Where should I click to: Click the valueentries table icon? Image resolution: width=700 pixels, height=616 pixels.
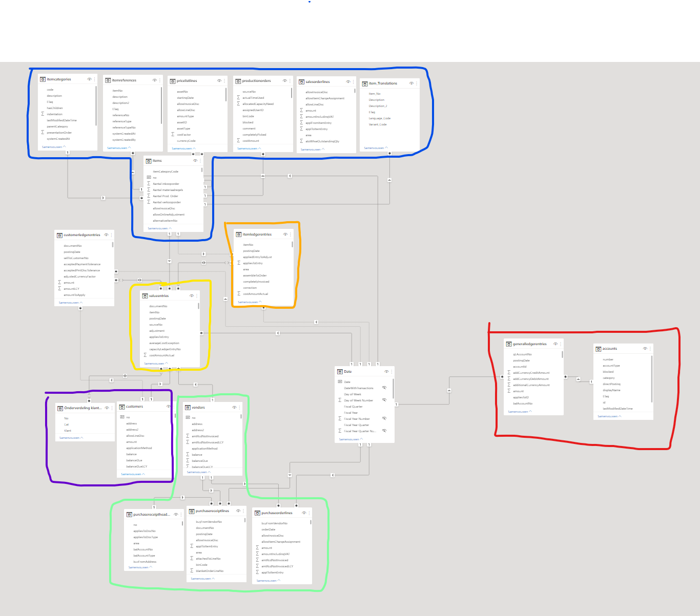pyautogui.click(x=145, y=296)
